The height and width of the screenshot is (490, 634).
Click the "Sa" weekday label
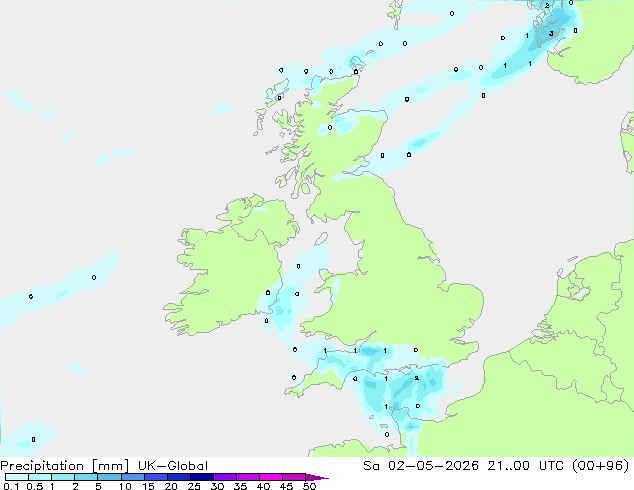coord(371,466)
